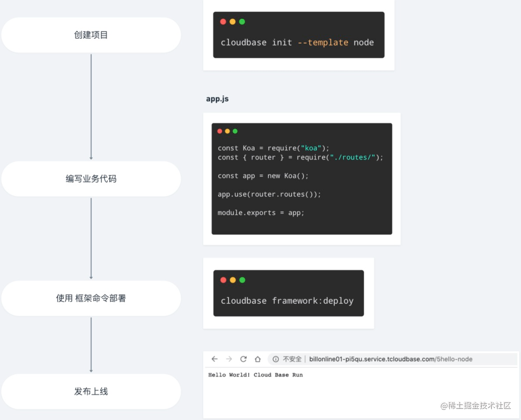Click yellow dot in framework:deploy terminal

click(233, 280)
